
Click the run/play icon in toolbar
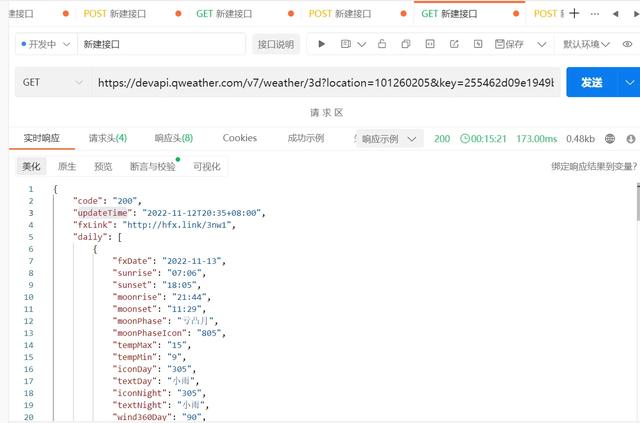coord(321,44)
